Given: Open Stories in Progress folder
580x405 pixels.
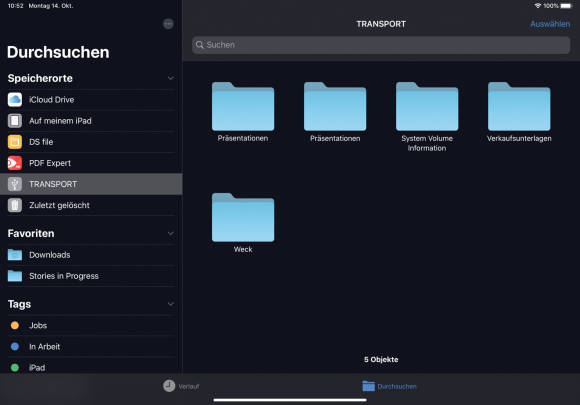Looking at the screenshot, I should point(91,276).
